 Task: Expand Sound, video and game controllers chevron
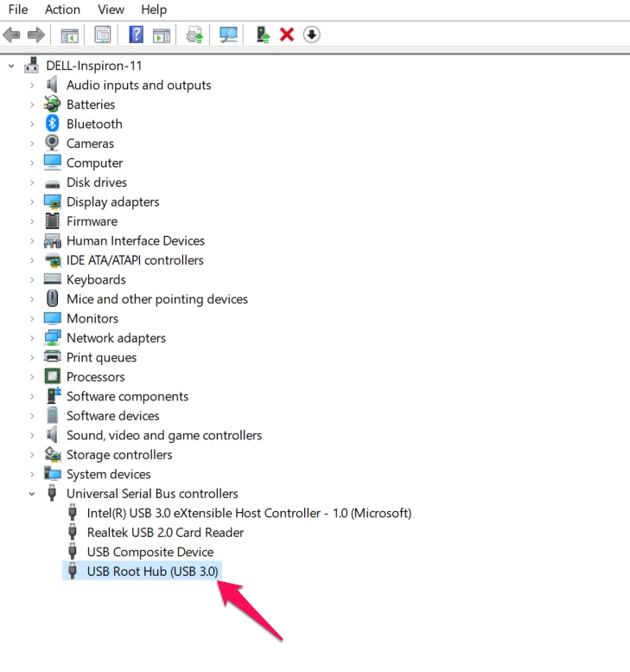pos(32,435)
